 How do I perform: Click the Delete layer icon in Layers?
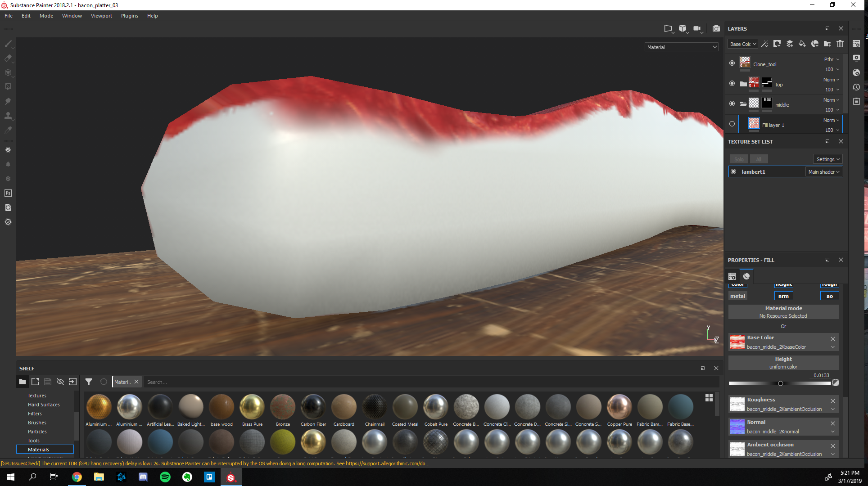[x=839, y=44]
